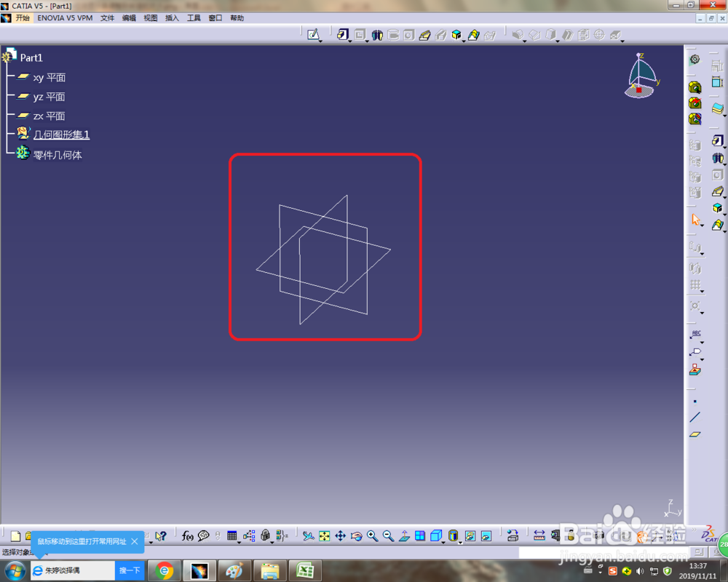Viewport: 728px width, 582px height.
Task: Select the xy 平面 tree item
Action: click(x=41, y=78)
